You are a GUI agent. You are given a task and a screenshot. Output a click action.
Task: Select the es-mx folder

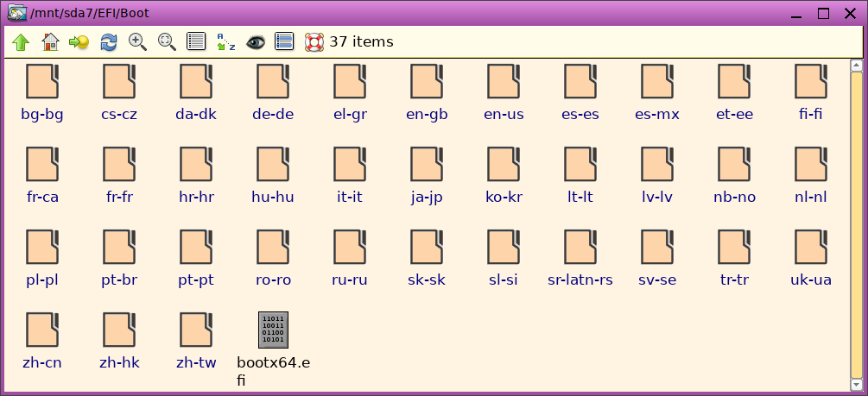coord(657,91)
